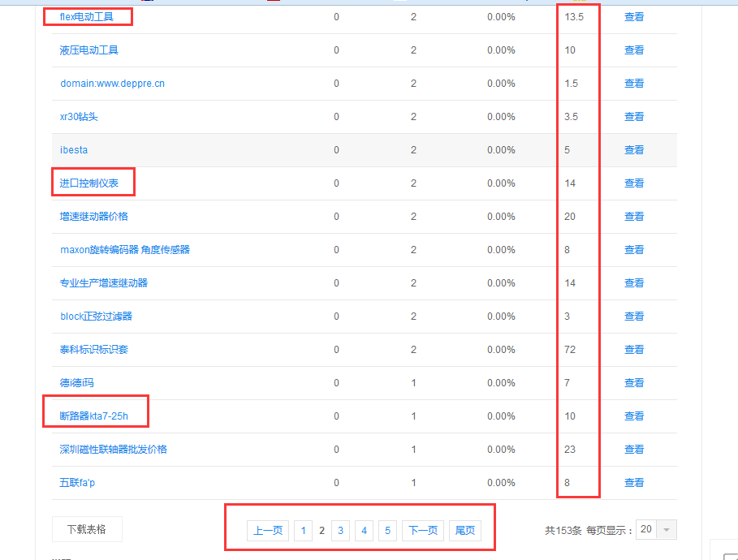Download the table with 下载表格
738x560 pixels.
87,530
